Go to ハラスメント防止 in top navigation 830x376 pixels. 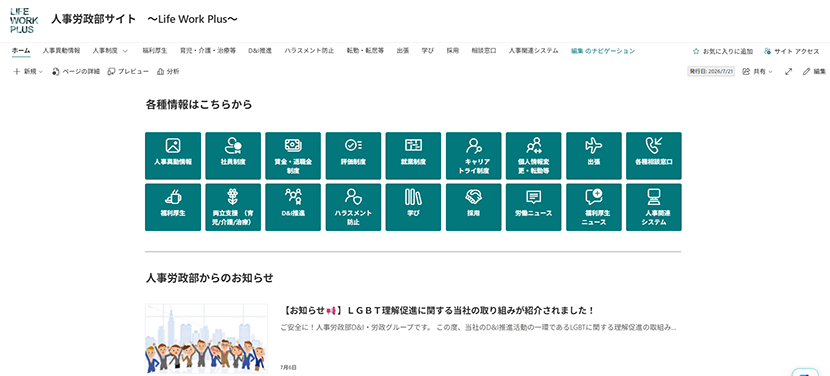point(309,51)
